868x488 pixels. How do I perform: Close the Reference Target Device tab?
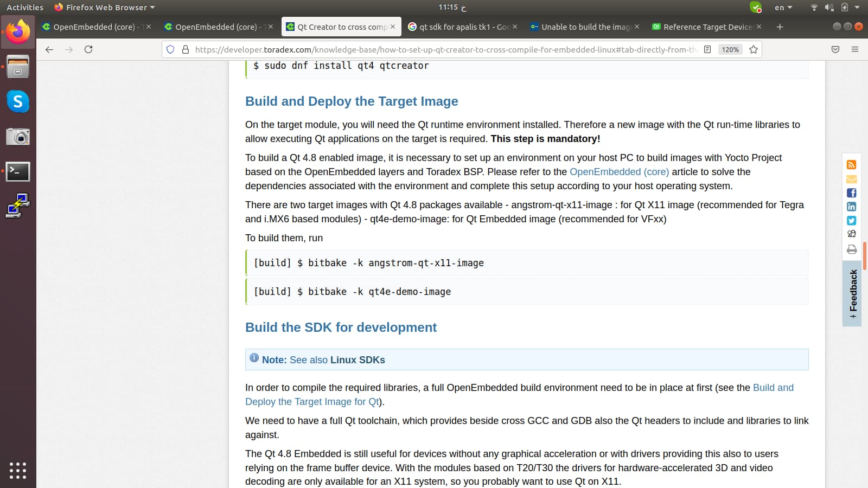759,27
